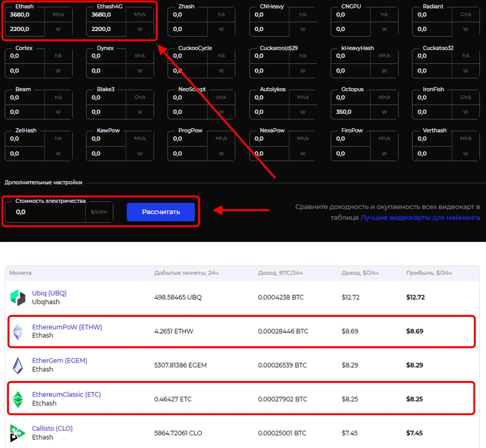Screen dimensions: 486x448
Task: Focus the Octopus power field showing 350,0
Action: (351, 112)
